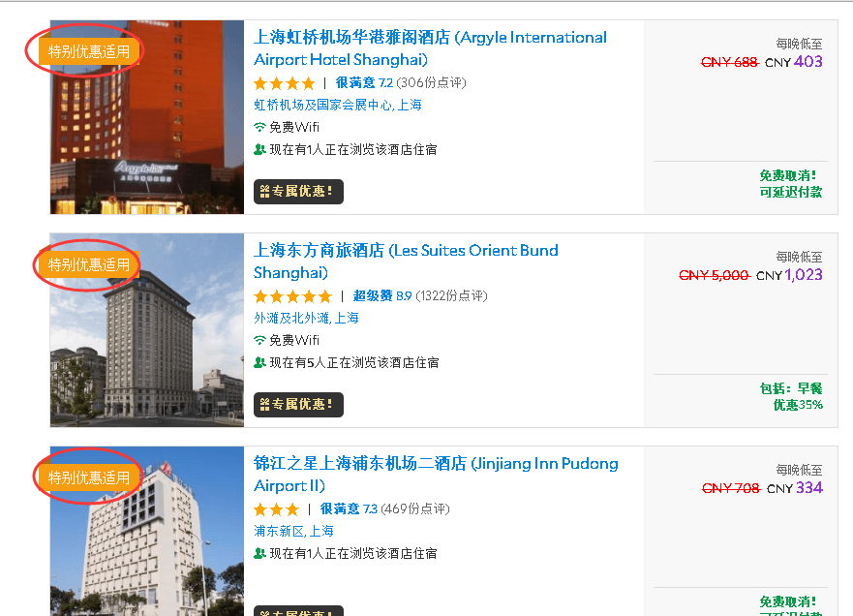Click 每晚低至 label above CNY 334
The height and width of the screenshot is (616, 853).
[799, 470]
